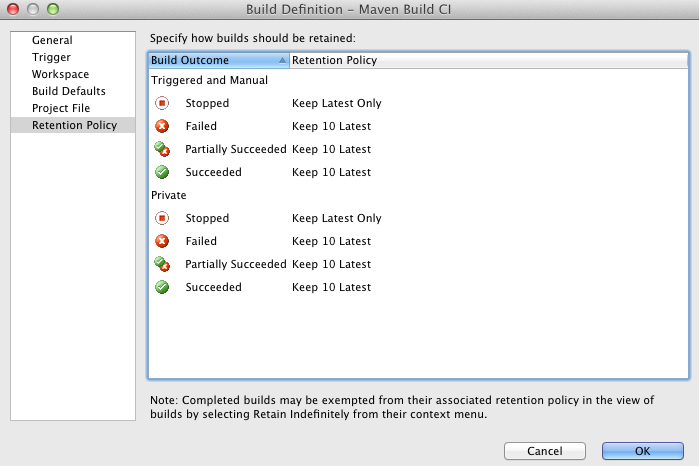This screenshot has width=699, height=466.
Task: Select the Retention Policy sidebar item
Action: [74, 125]
